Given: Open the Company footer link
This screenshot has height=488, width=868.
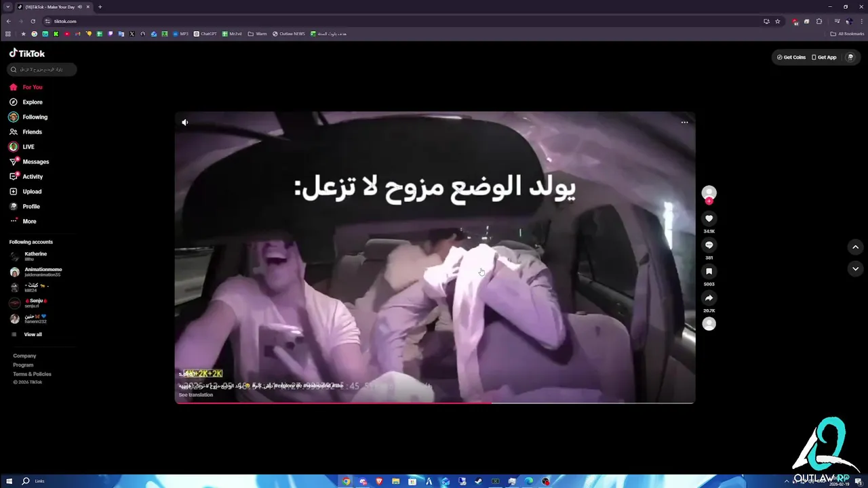Looking at the screenshot, I should tap(24, 356).
